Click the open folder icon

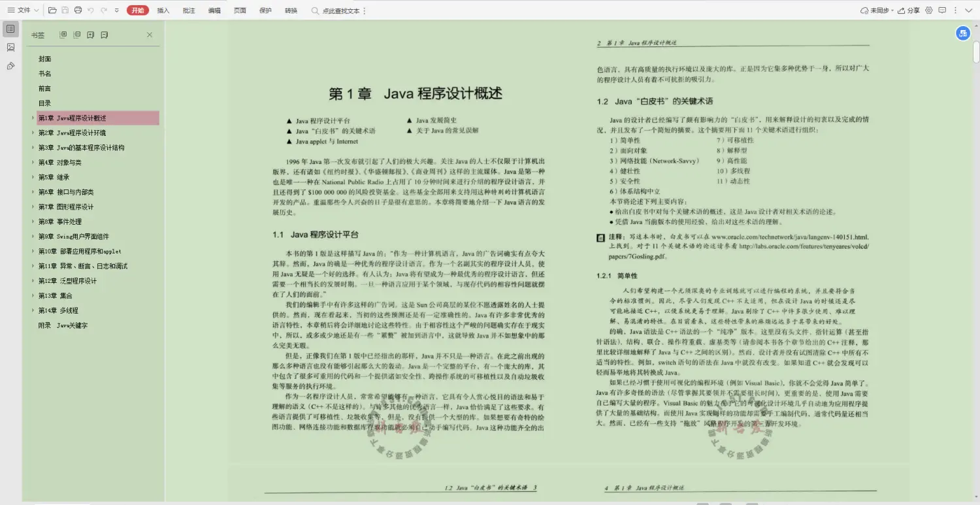(53, 10)
